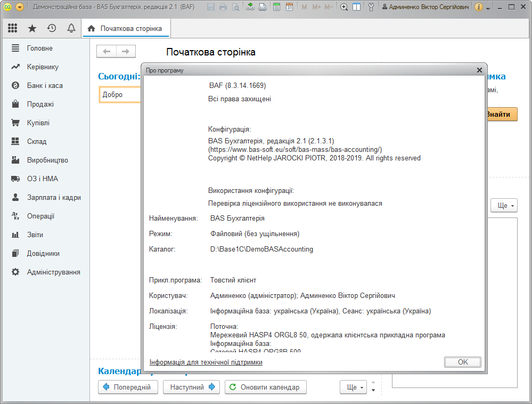
Task: Click the panel layout settings icon
Action: (357, 7)
